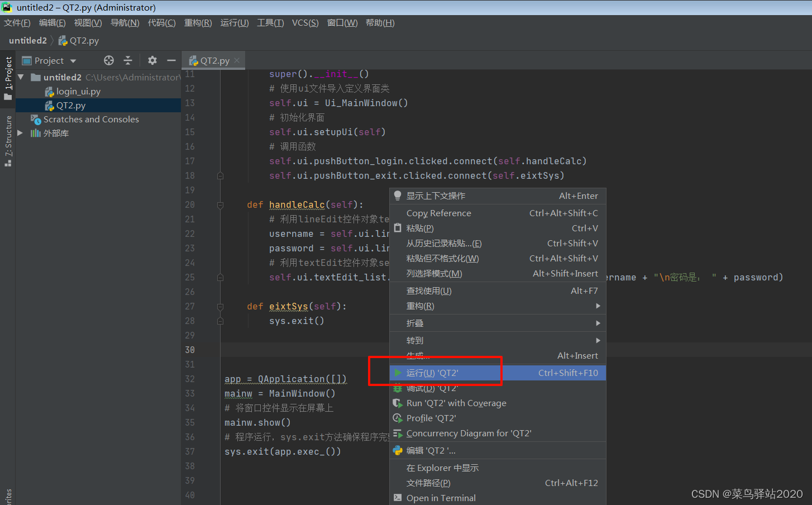Choose Concurrency Diagram for 'QT2'
This screenshot has height=505, width=812.
click(x=498, y=433)
